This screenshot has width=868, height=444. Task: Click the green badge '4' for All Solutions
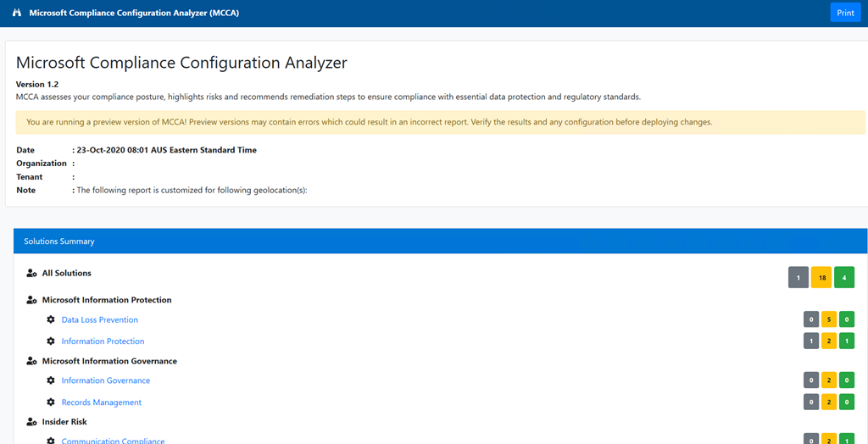point(844,277)
